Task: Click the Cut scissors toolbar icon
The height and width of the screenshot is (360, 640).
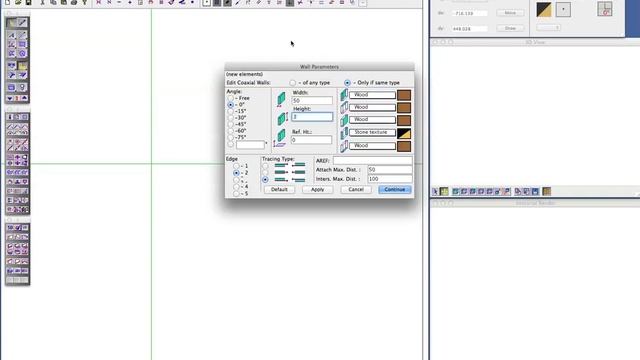Action: tap(42, 2)
